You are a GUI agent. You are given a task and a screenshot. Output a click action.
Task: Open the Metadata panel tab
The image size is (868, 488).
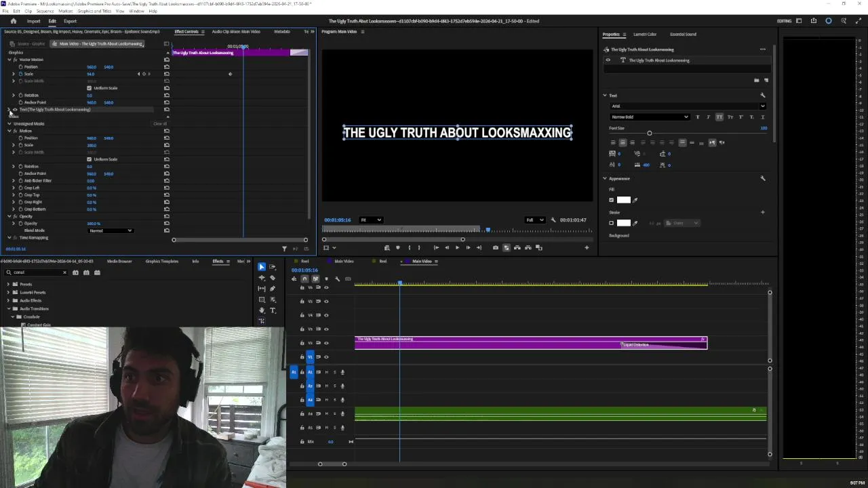(282, 32)
